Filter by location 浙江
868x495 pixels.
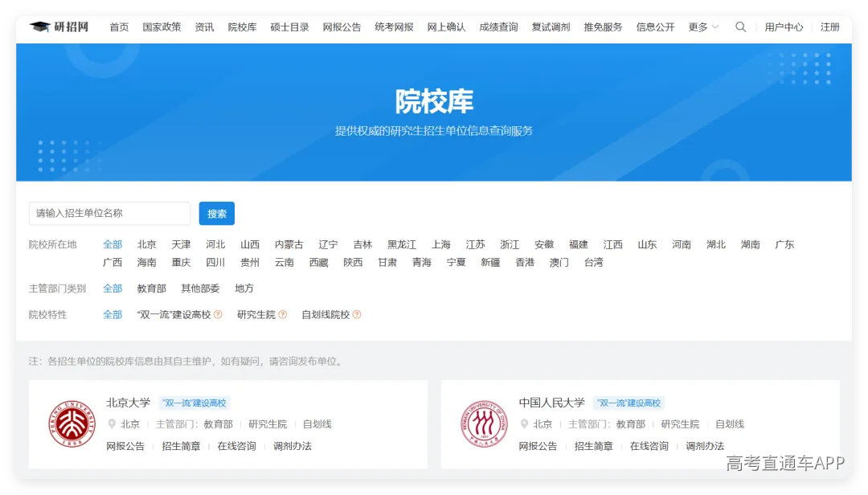(510, 244)
